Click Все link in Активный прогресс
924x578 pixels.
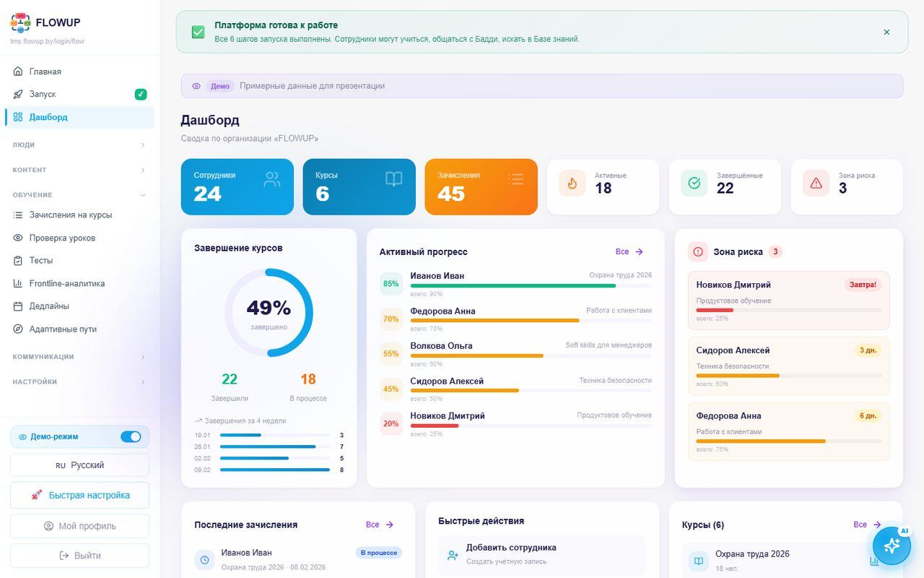tap(629, 251)
